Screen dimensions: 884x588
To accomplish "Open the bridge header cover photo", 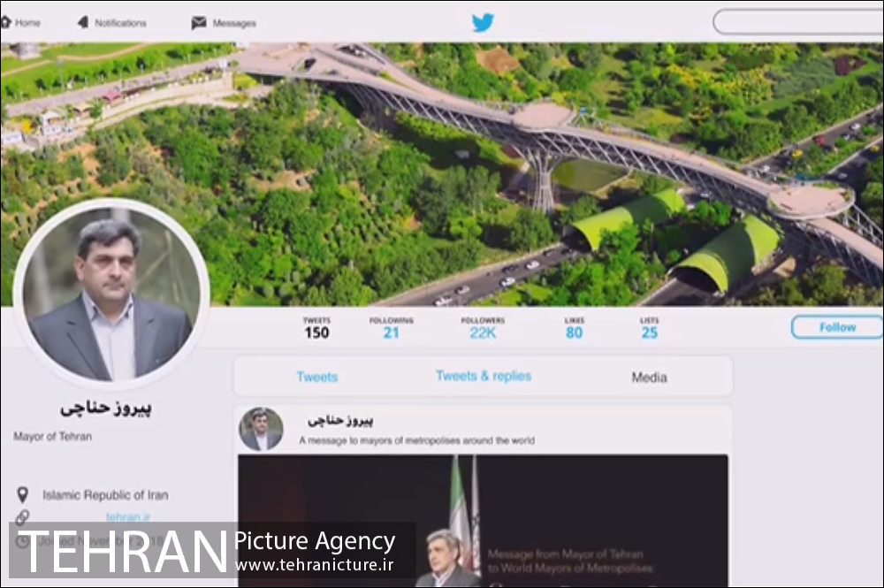I will click(x=442, y=174).
